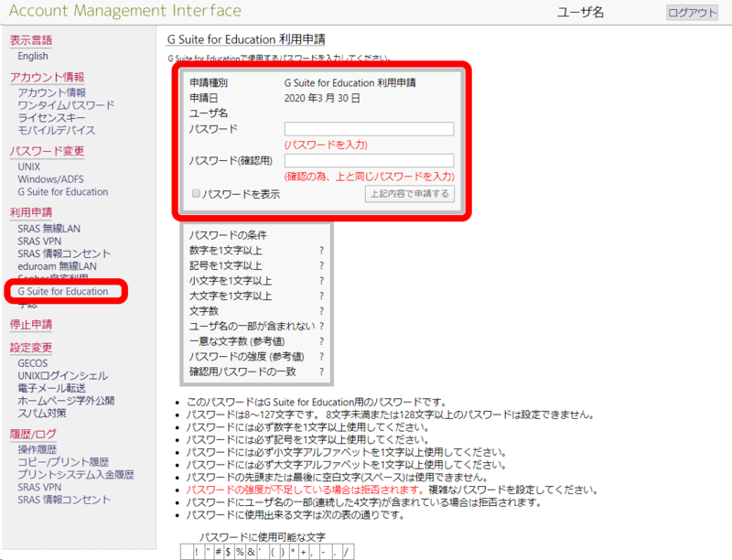Switch display language to English
The width and height of the screenshot is (732, 560).
tap(33, 56)
